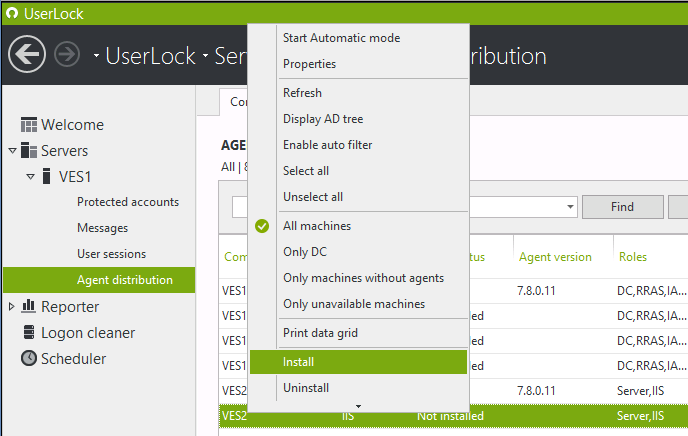Click the highlighted VES2 Not installed row

tap(453, 416)
